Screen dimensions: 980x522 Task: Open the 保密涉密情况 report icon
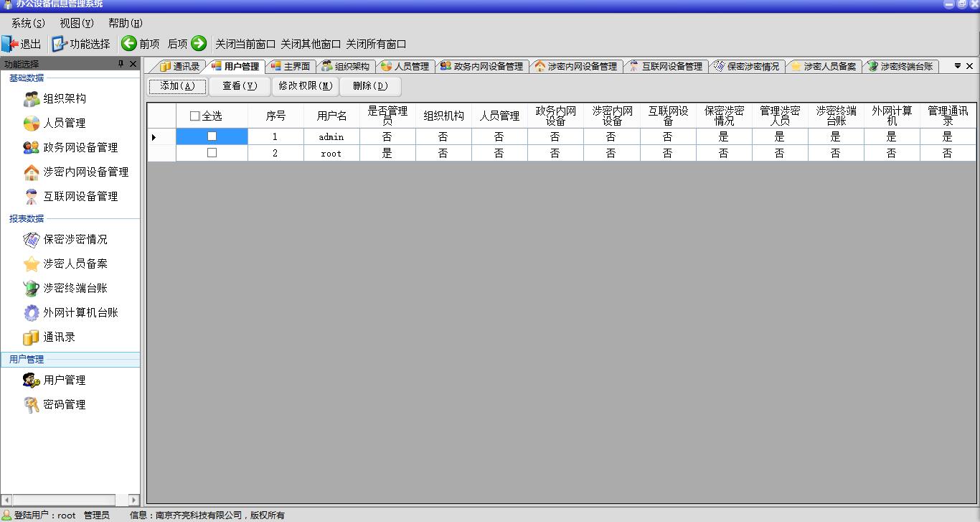(x=32, y=240)
